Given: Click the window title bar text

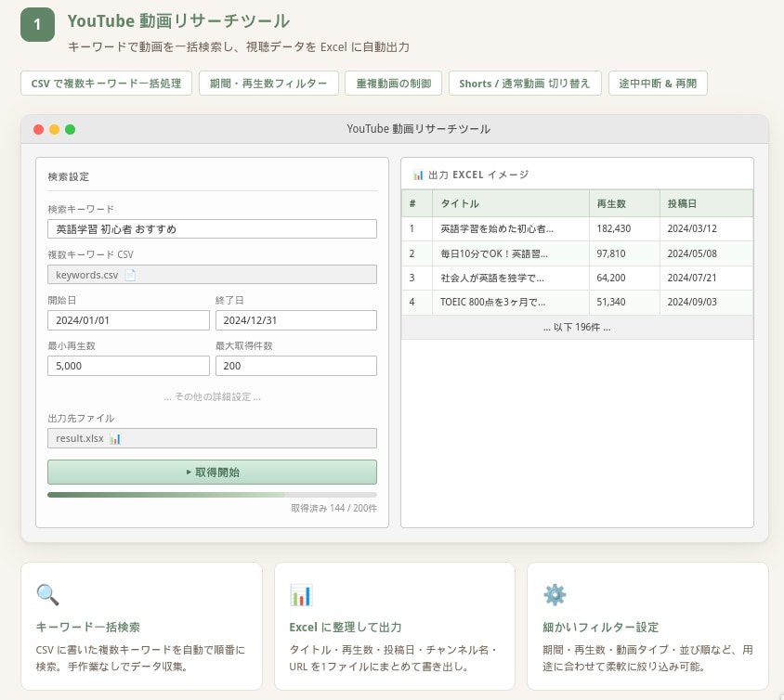Looking at the screenshot, I should (x=419, y=129).
